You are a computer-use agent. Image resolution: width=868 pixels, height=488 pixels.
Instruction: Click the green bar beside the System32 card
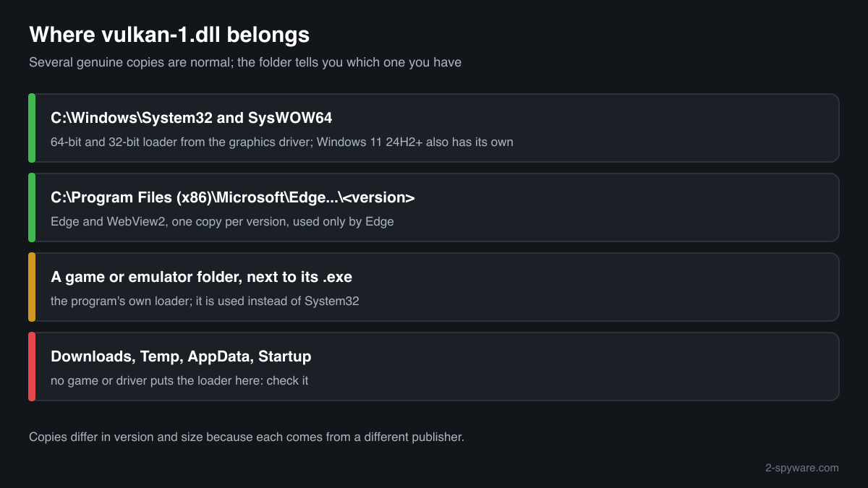coord(32,128)
